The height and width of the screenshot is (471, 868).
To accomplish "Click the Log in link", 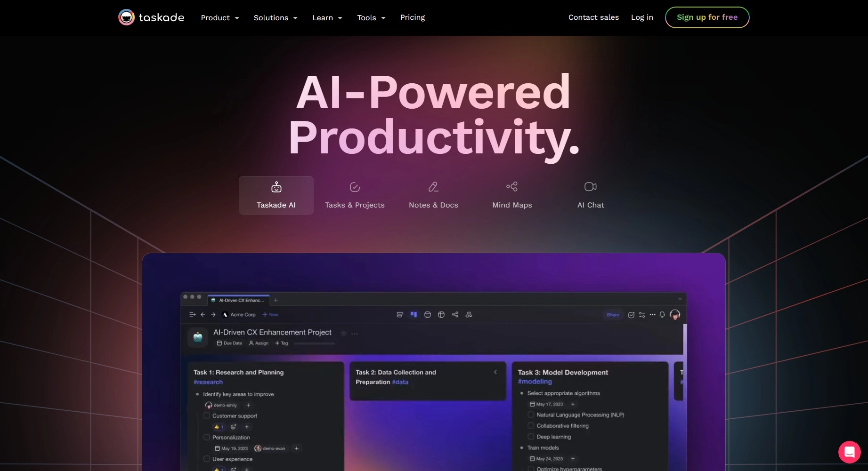I will 642,17.
